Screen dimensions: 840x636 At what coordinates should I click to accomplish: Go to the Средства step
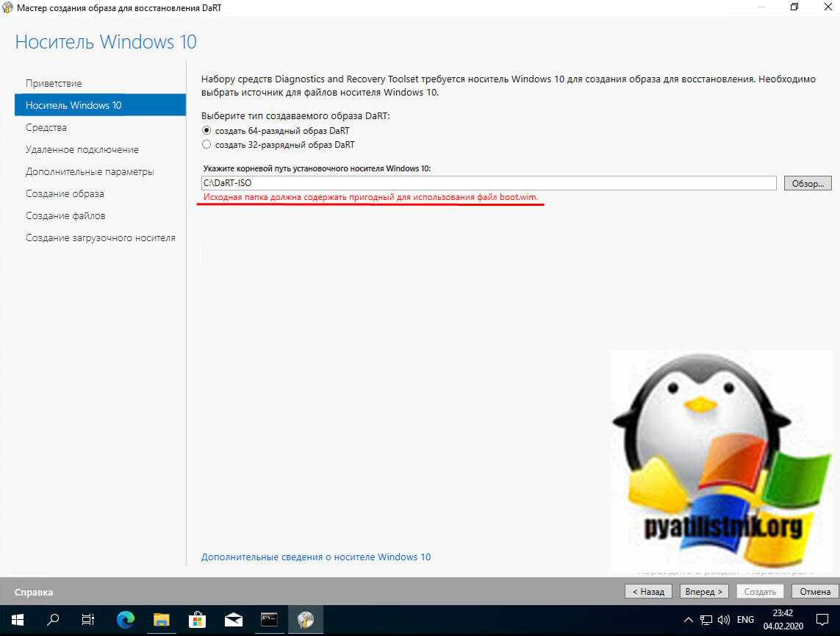[x=46, y=127]
